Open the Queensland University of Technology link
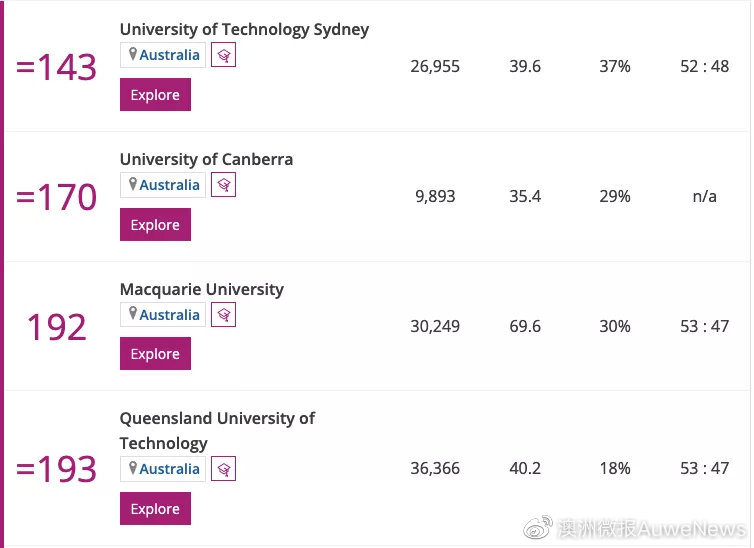754x548 pixels. [217, 418]
